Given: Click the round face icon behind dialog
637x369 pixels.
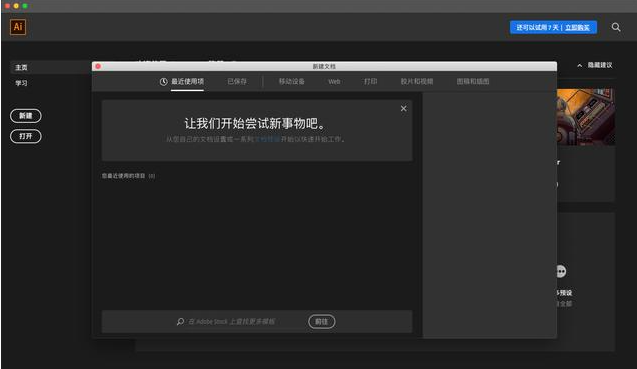Looking at the screenshot, I should coord(561,271).
